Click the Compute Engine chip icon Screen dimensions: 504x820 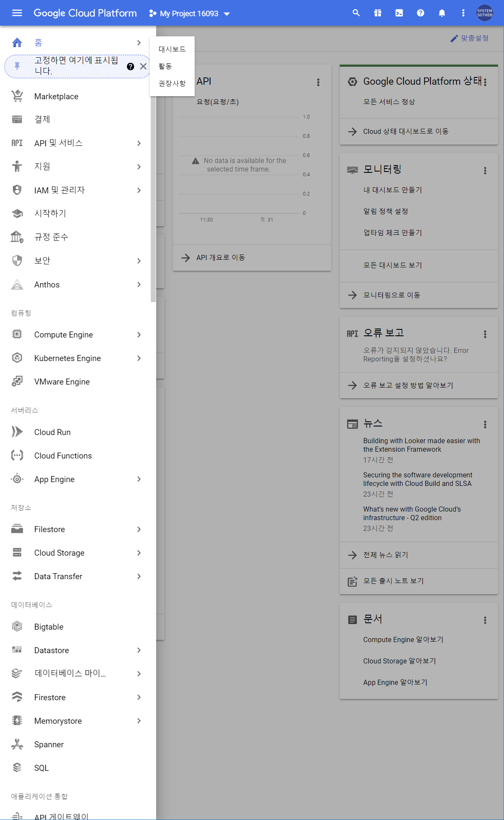click(x=17, y=335)
